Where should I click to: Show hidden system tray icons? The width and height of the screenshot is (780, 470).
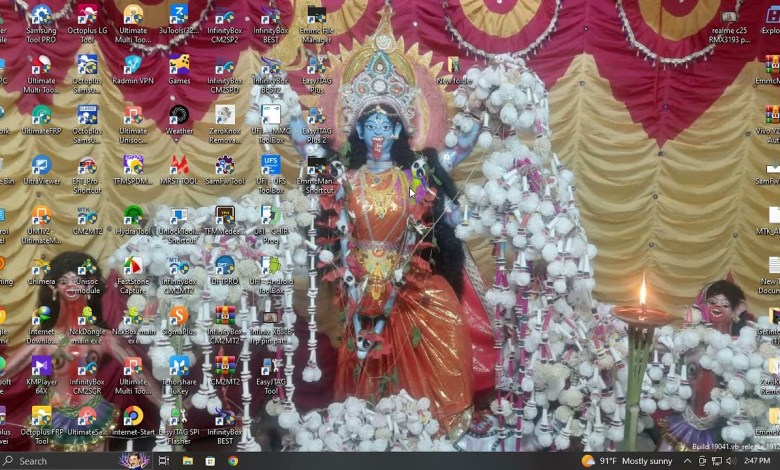coord(687,461)
